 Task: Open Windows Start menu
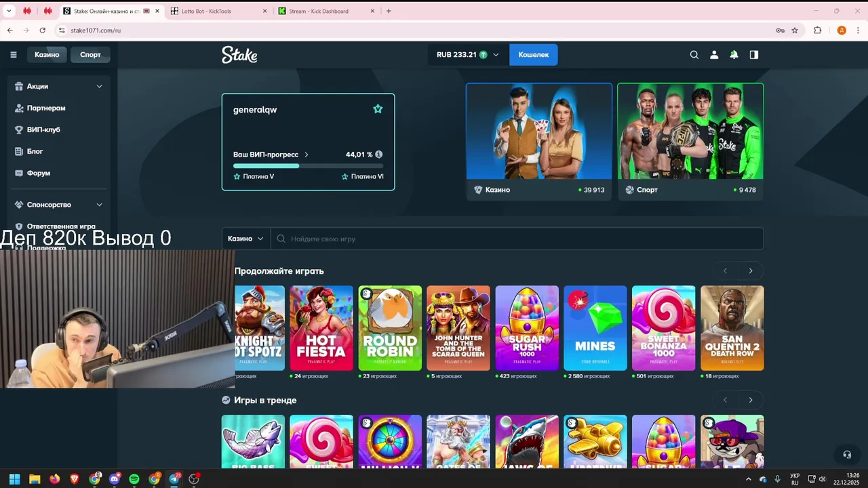14,479
